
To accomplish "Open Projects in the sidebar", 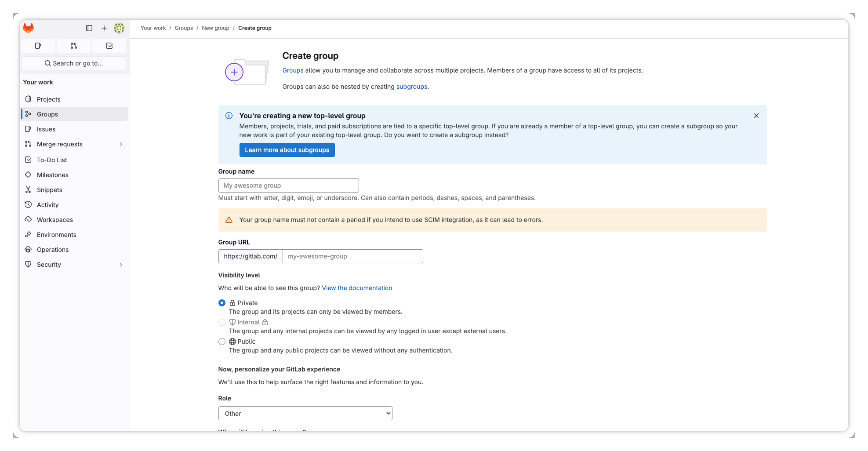I will tap(75, 99).
